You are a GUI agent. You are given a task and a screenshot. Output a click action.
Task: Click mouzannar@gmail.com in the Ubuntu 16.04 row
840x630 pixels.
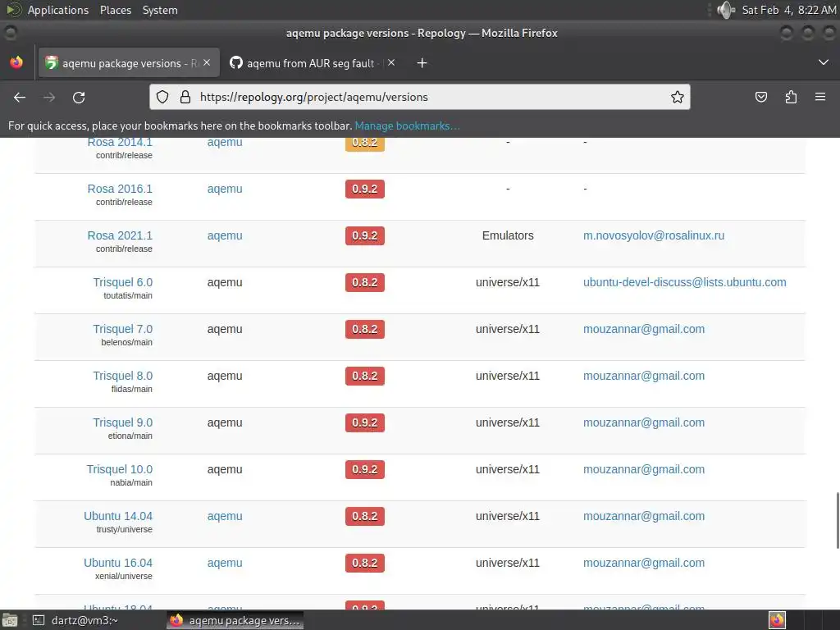644,563
